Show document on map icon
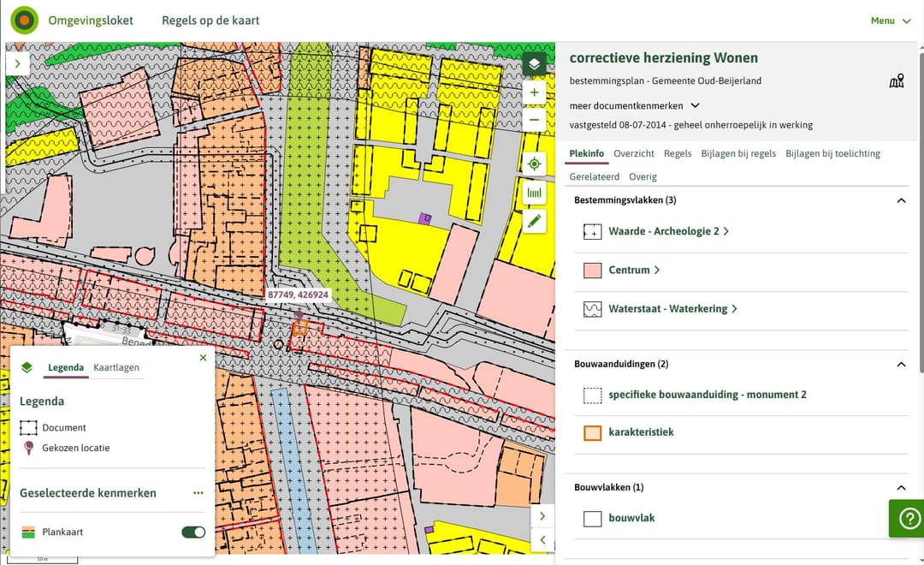 coord(896,81)
